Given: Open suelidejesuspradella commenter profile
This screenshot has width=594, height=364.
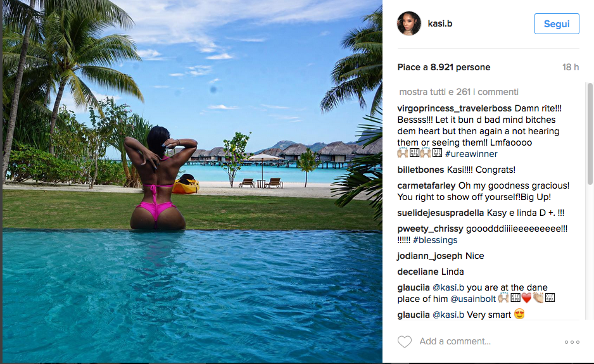Looking at the screenshot, I should [x=441, y=213].
